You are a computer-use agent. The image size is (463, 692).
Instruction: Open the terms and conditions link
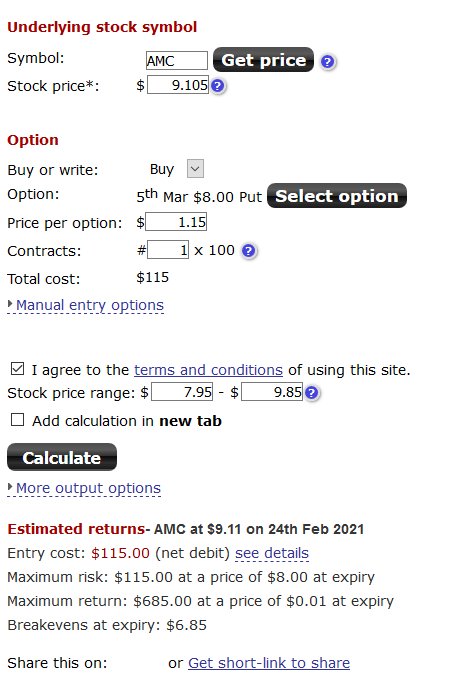coord(208,370)
